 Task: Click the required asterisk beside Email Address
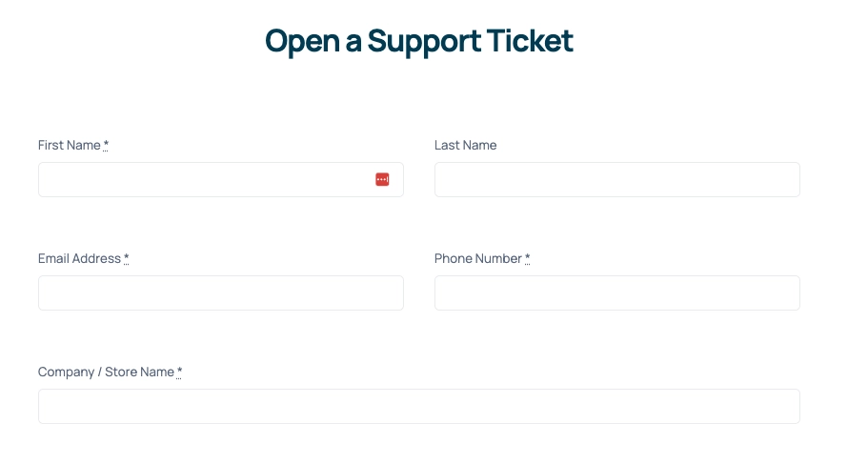tap(126, 258)
